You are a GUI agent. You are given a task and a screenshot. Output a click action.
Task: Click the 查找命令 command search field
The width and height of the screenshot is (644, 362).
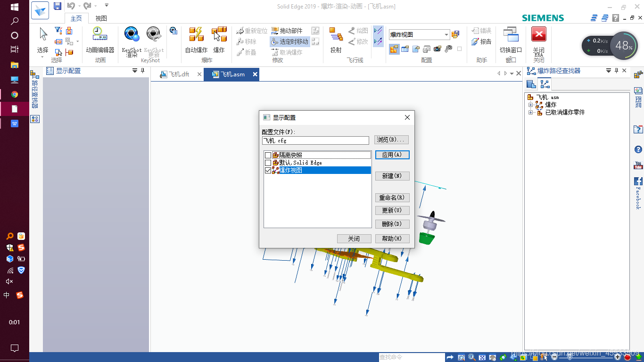412,357
